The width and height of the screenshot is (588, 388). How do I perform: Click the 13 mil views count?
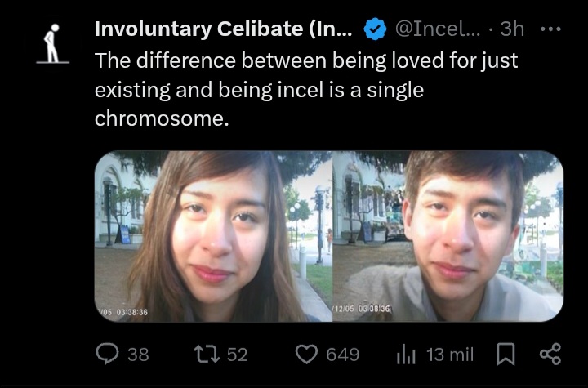tap(450, 354)
